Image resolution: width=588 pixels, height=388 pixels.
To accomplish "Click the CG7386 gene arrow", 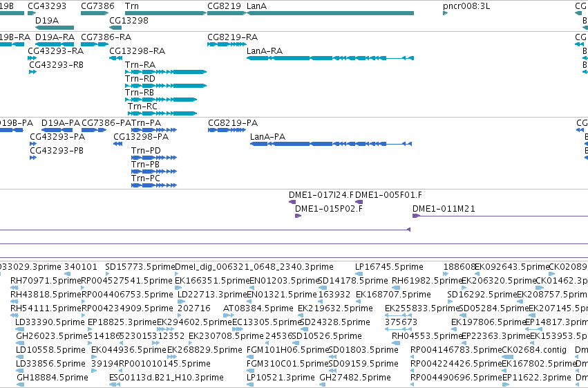I will tap(95, 13).
